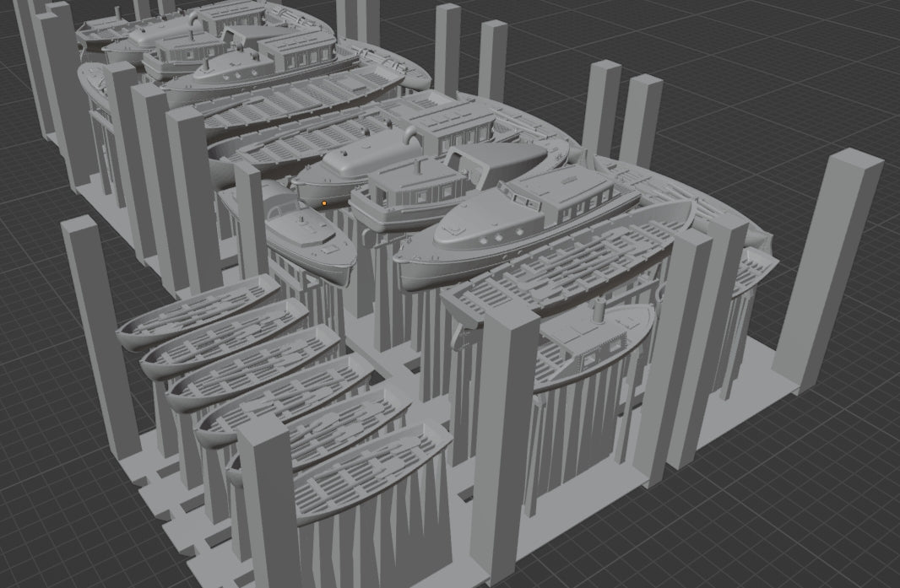Click the domed-canopy boat in the middle
The image size is (900, 588).
point(355,165)
